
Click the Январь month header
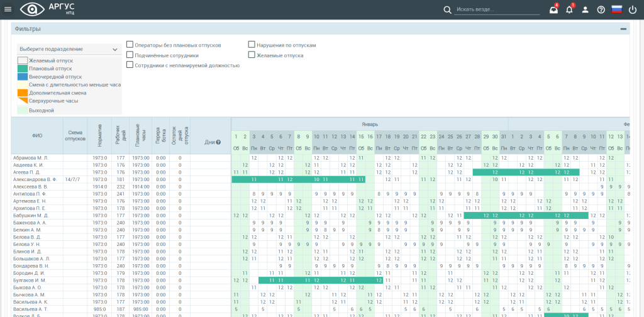tap(370, 124)
